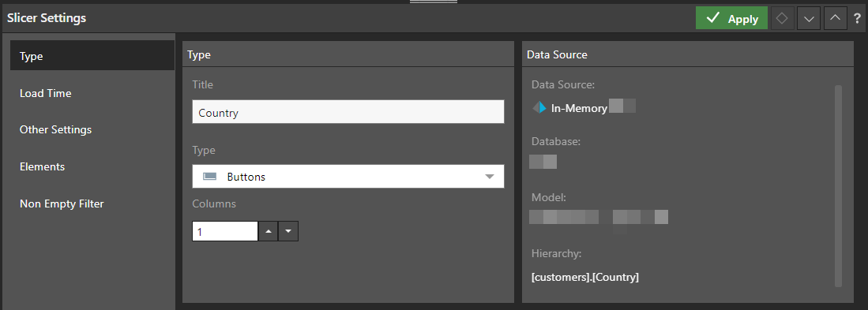
Task: Click the down chevron icon in header
Action: pos(809,18)
